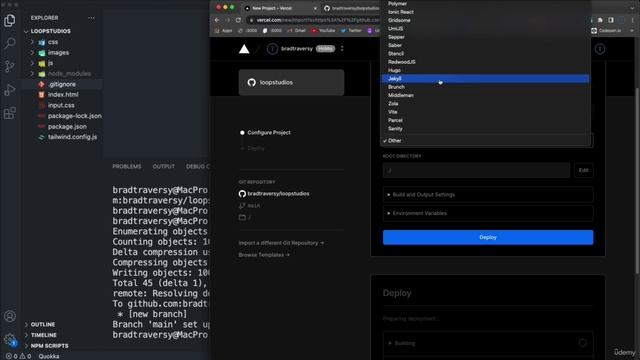Open the scope switcher next to Hobby badge
640x360 pixels.
(x=342, y=49)
